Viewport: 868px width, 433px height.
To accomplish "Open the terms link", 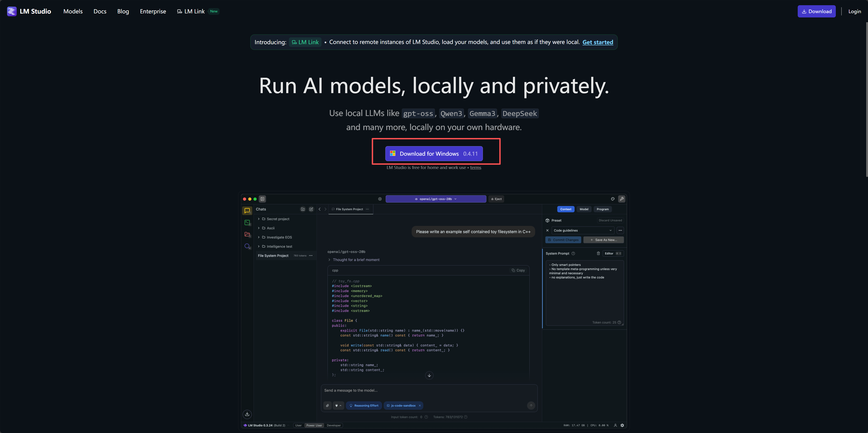I will [x=475, y=168].
